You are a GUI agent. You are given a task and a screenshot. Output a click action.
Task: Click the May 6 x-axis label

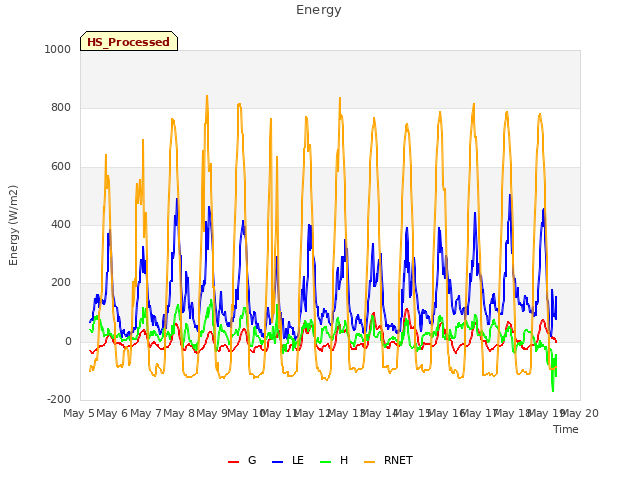[112, 413]
